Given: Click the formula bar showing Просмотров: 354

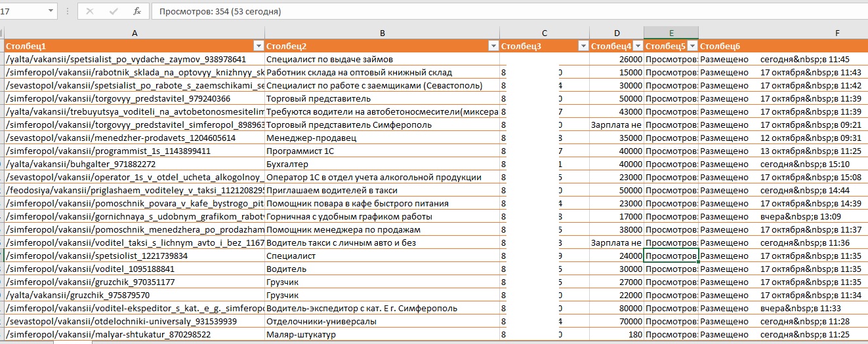Looking at the screenshot, I should coord(509,11).
